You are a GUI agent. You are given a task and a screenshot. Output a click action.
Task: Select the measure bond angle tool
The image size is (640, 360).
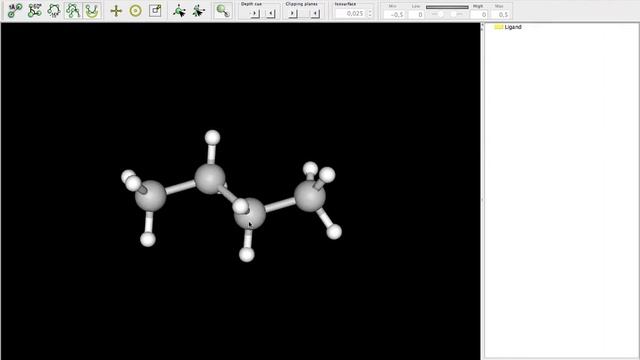(35, 11)
